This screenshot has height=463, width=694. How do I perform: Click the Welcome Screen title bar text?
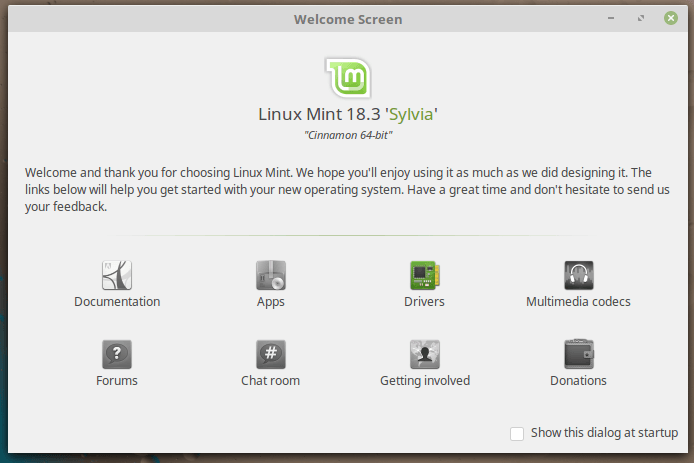point(348,19)
